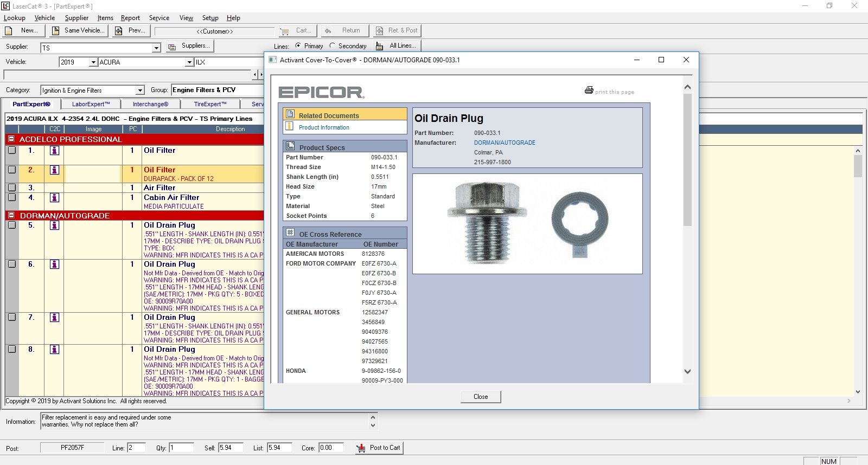Collapse the DORMAN/AUTOGRADE group
Image resolution: width=868 pixels, height=465 pixels.
pyautogui.click(x=11, y=216)
